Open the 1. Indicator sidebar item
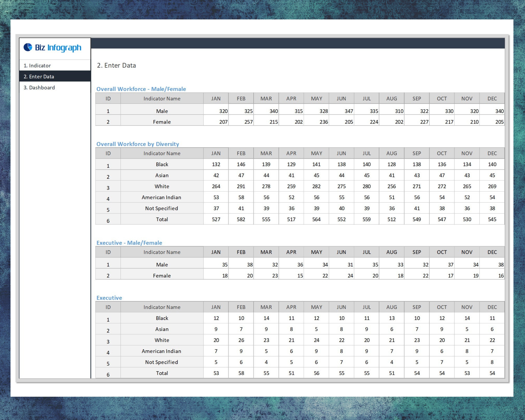This screenshot has height=420, width=525. [x=55, y=65]
